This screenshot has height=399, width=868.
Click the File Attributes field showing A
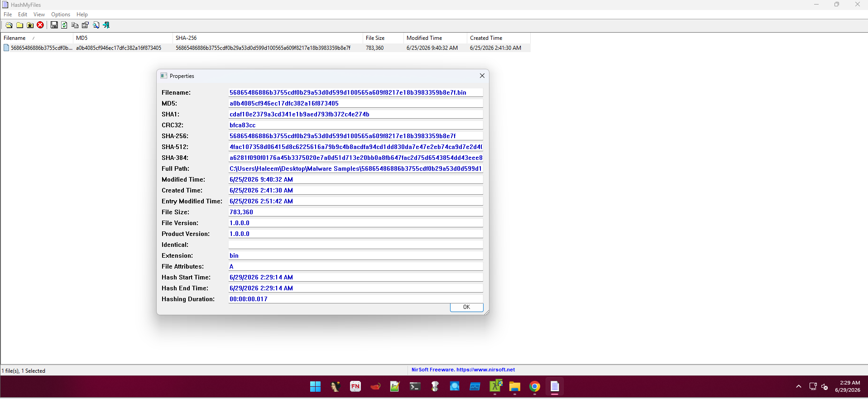coord(355,266)
